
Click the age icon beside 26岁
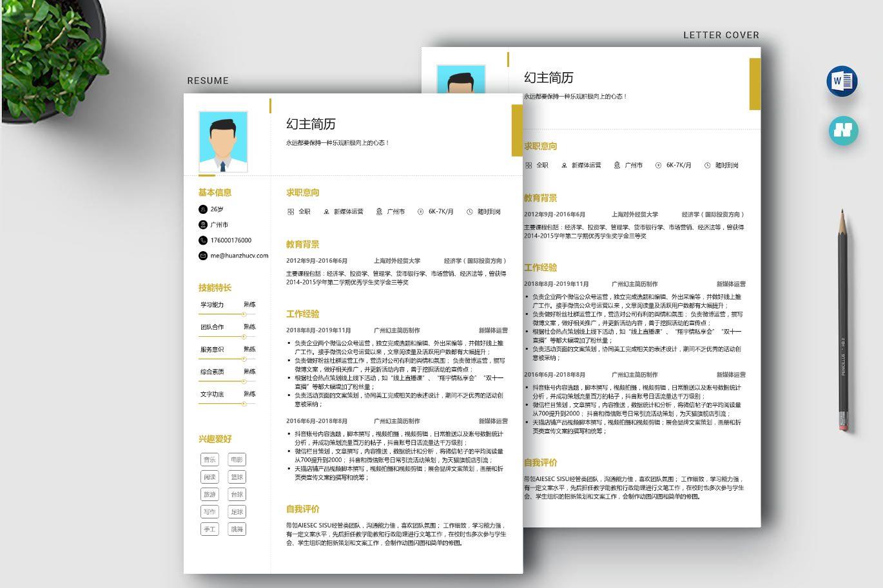(x=203, y=209)
